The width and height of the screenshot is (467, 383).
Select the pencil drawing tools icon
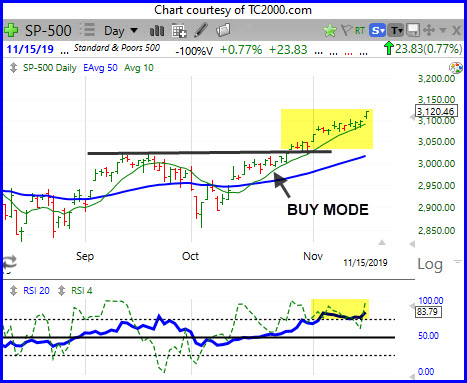click(201, 30)
